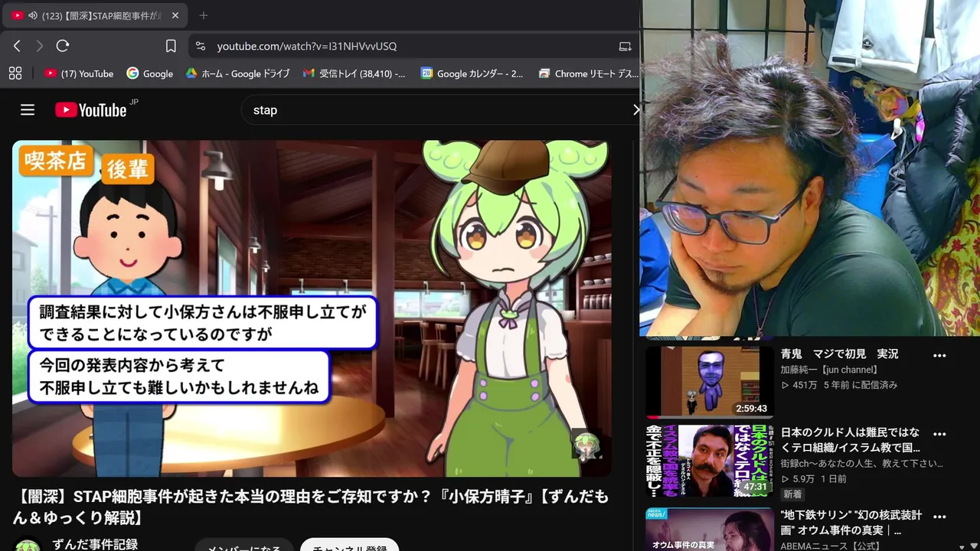This screenshot has width=980, height=551.
Task: Open the YouTube hamburger guide menu
Action: (28, 110)
